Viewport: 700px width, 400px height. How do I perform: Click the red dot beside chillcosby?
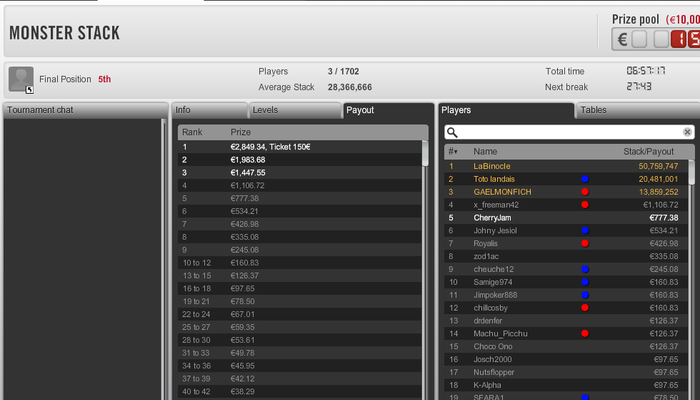point(585,308)
